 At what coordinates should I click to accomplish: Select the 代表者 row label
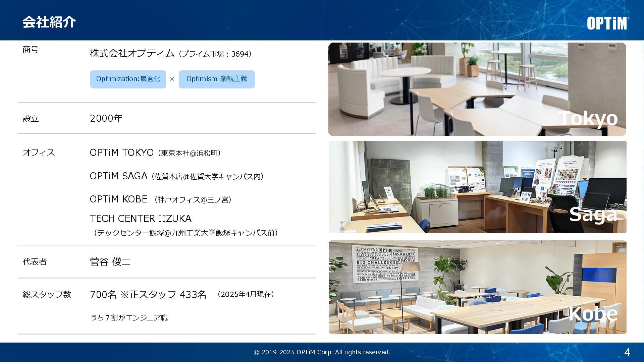pos(35,262)
